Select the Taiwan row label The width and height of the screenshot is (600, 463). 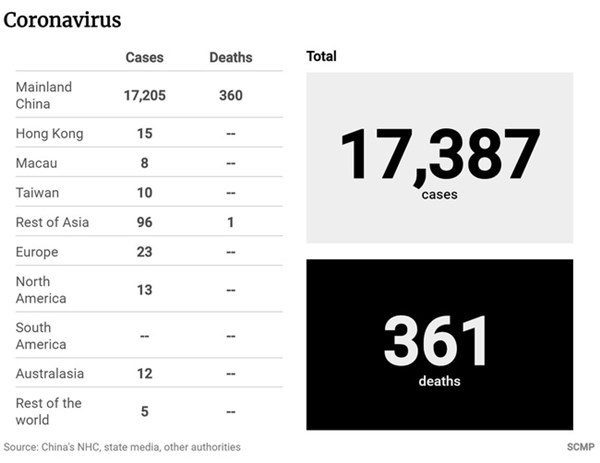coord(37,192)
